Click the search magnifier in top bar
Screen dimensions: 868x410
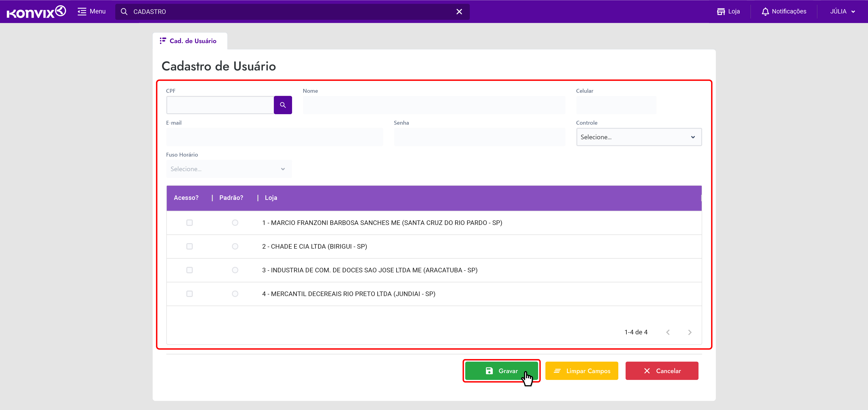pyautogui.click(x=124, y=12)
